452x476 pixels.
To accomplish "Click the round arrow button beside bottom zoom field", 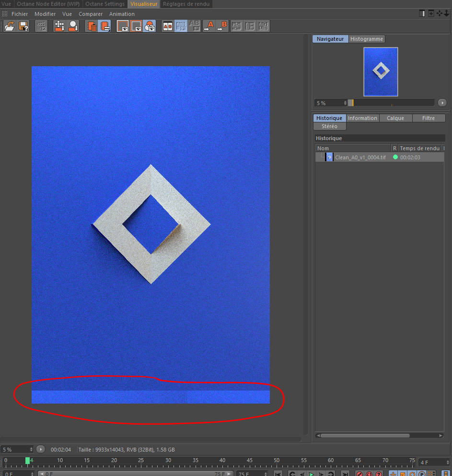I will (40, 449).
